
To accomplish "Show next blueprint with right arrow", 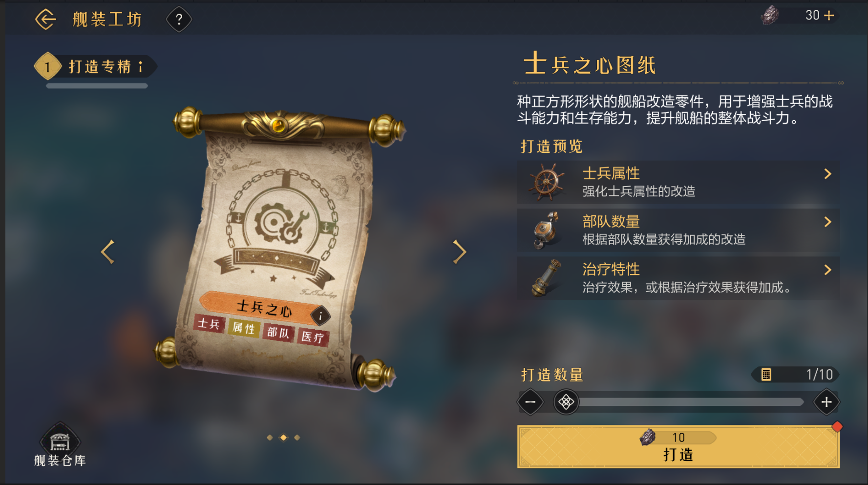I will coord(459,252).
